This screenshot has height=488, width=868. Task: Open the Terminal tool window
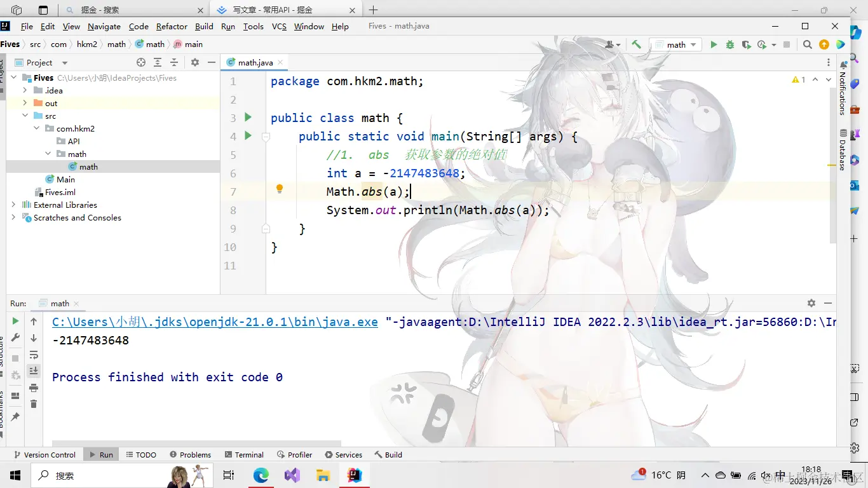[243, 454]
